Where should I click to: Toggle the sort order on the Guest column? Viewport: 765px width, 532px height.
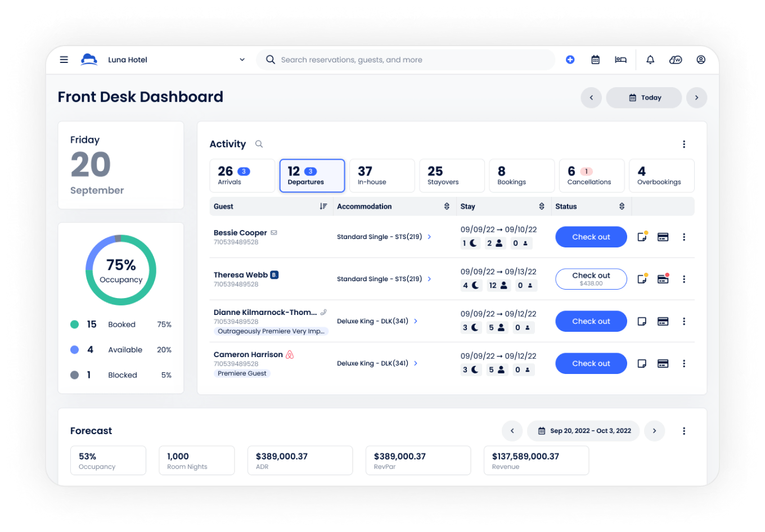(323, 206)
